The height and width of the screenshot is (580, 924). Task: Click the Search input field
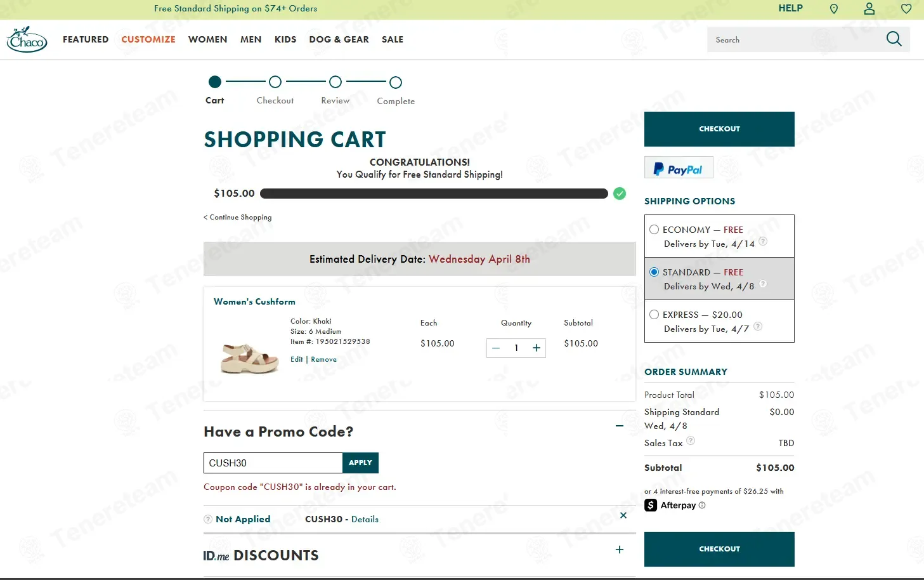click(x=796, y=39)
